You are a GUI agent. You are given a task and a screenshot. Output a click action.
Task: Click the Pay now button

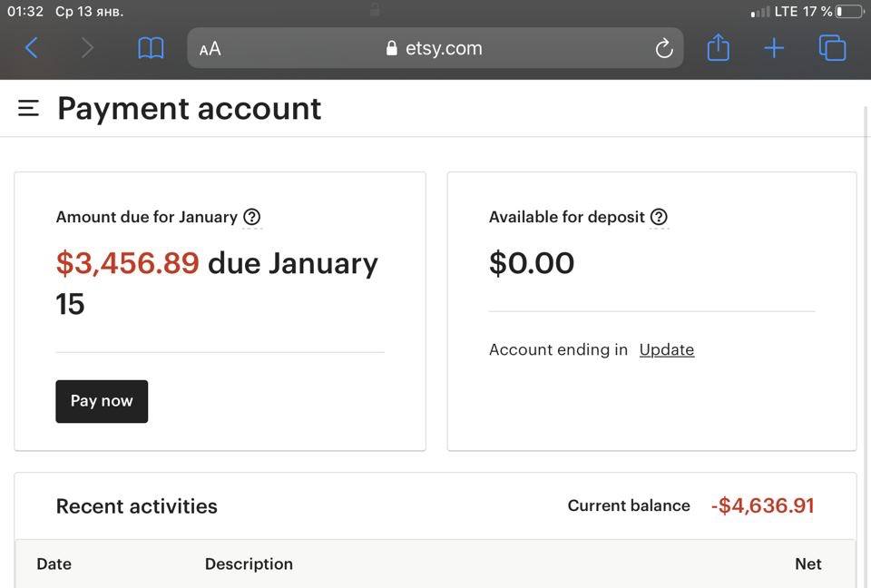(102, 401)
